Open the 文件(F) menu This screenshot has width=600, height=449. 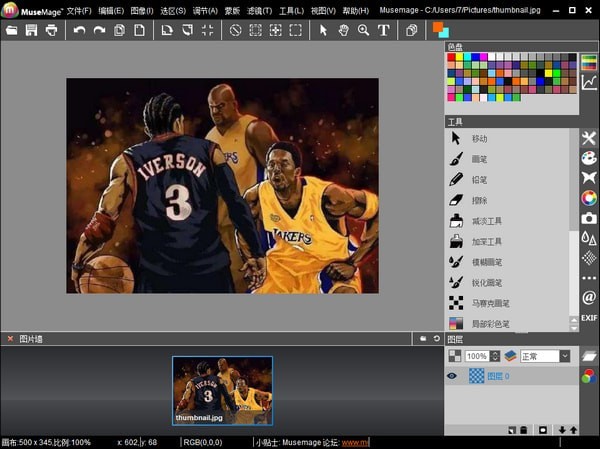click(79, 10)
